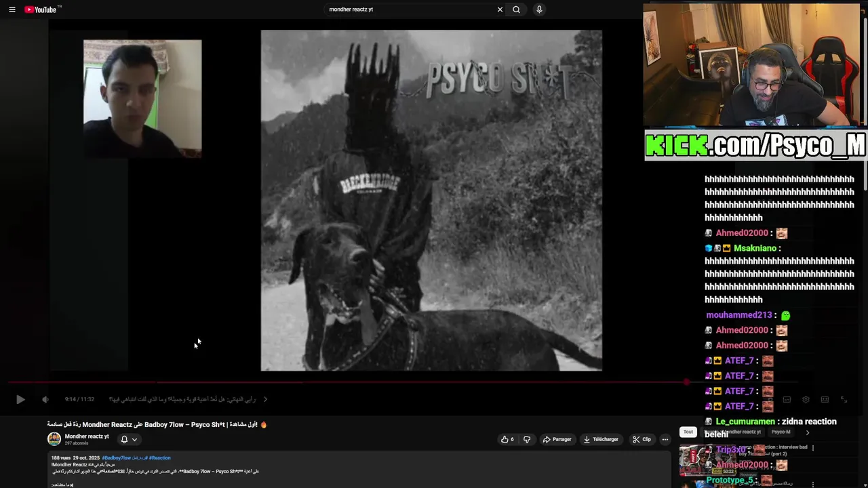This screenshot has height=488, width=868.
Task: Click the #Badboy7low hashtag link
Action: tap(116, 458)
